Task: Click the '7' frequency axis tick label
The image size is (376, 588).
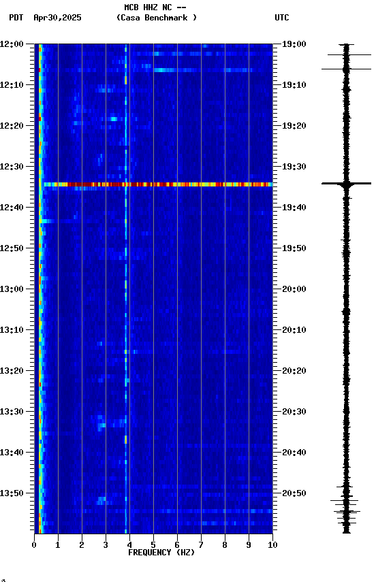Action: point(201,545)
